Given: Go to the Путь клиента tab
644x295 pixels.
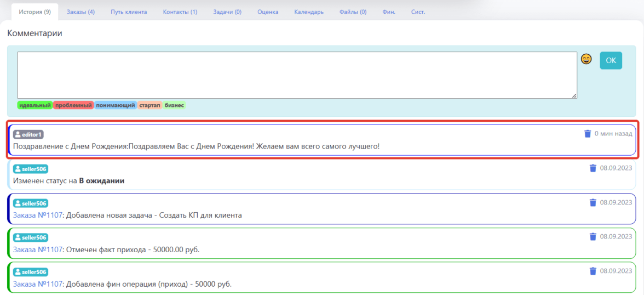Looking at the screenshot, I should coord(129,12).
